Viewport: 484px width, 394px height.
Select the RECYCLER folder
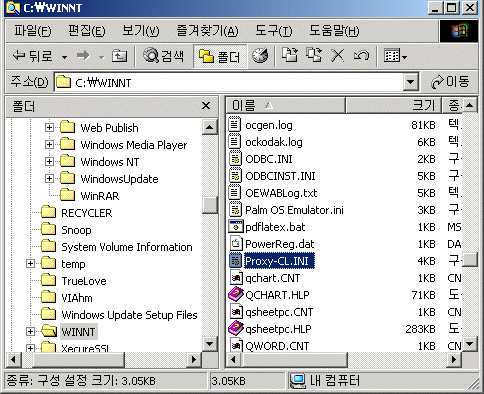pyautogui.click(x=87, y=213)
